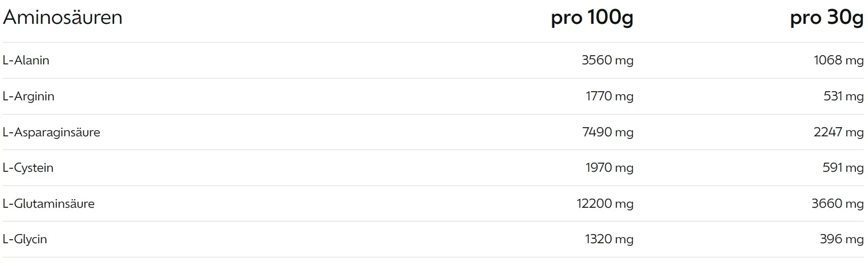Select the 1770 mg value
Image resolution: width=868 pixels, height=263 pixels.
(610, 96)
